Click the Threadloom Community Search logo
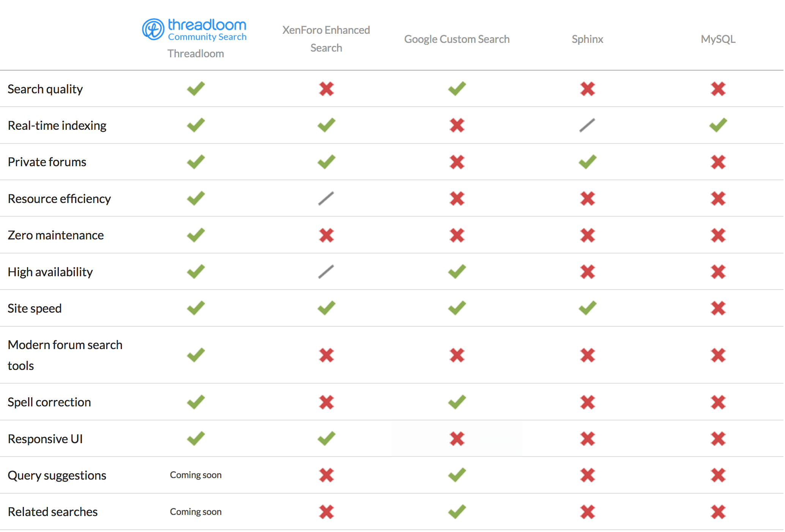The height and width of the screenshot is (532, 785). (194, 29)
